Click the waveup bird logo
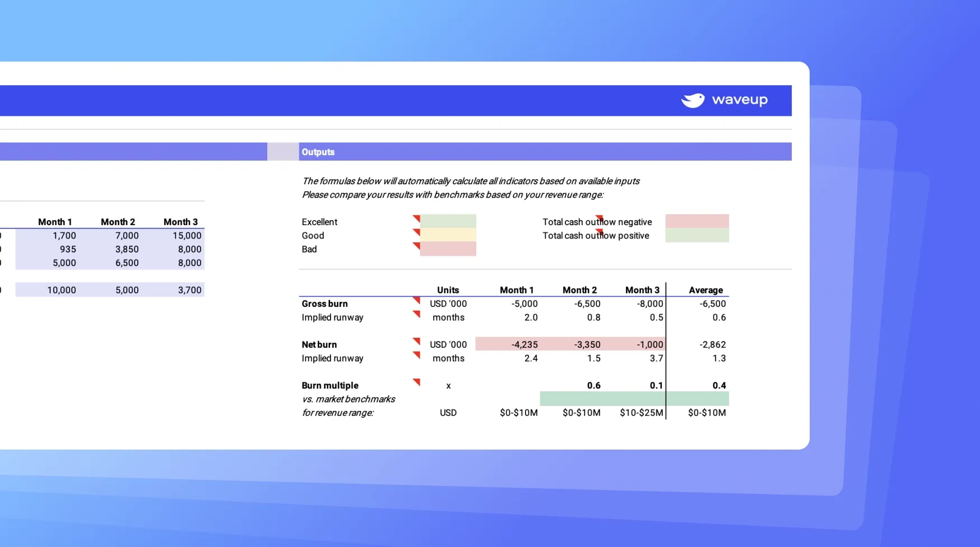 pyautogui.click(x=693, y=100)
